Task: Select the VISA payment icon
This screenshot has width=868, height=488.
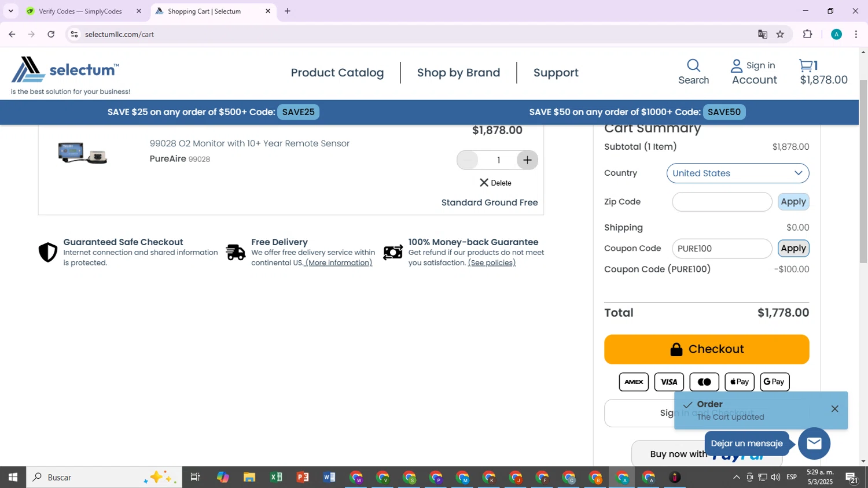Action: pos(669,382)
